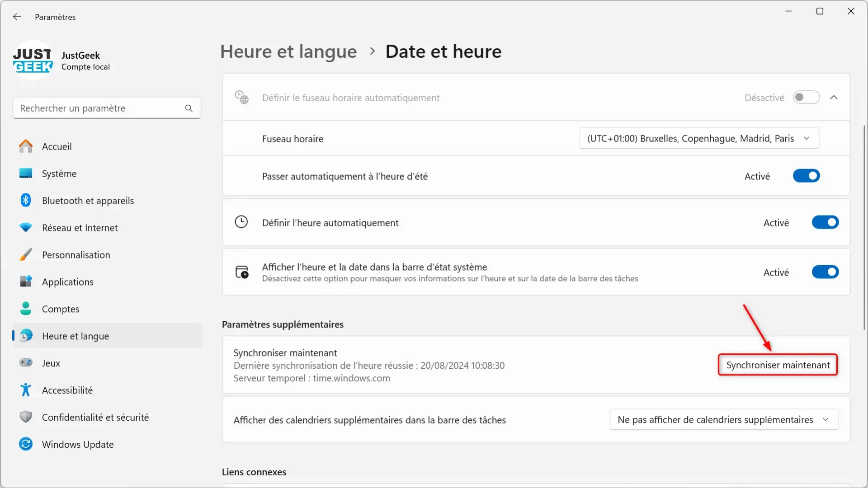Image resolution: width=868 pixels, height=488 pixels.
Task: Click the calendar-clock icon for system tray option
Action: (242, 272)
